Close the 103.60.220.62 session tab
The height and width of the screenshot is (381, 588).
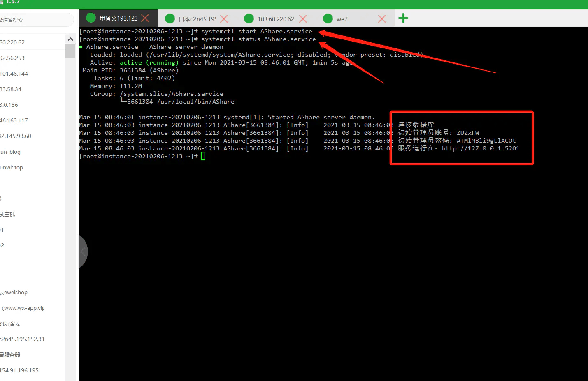click(303, 19)
